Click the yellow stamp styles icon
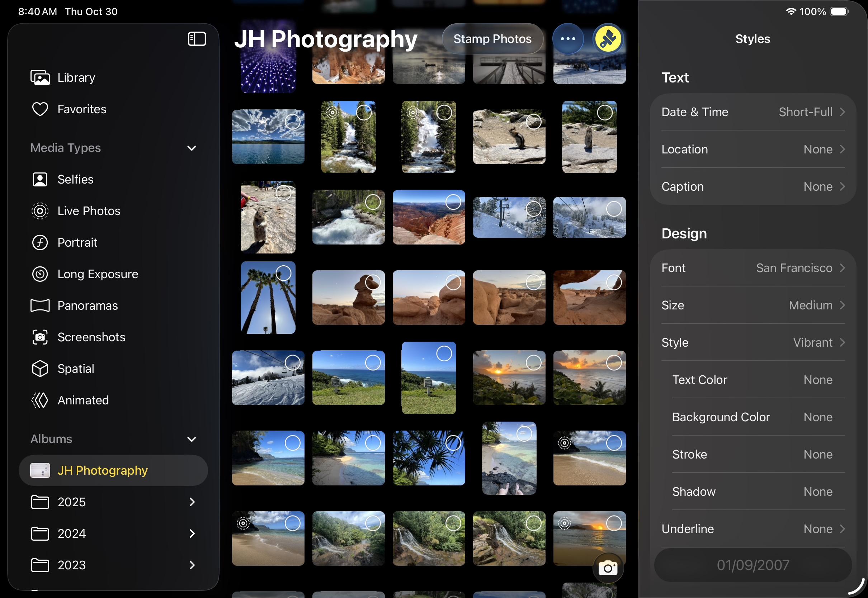 608,39
